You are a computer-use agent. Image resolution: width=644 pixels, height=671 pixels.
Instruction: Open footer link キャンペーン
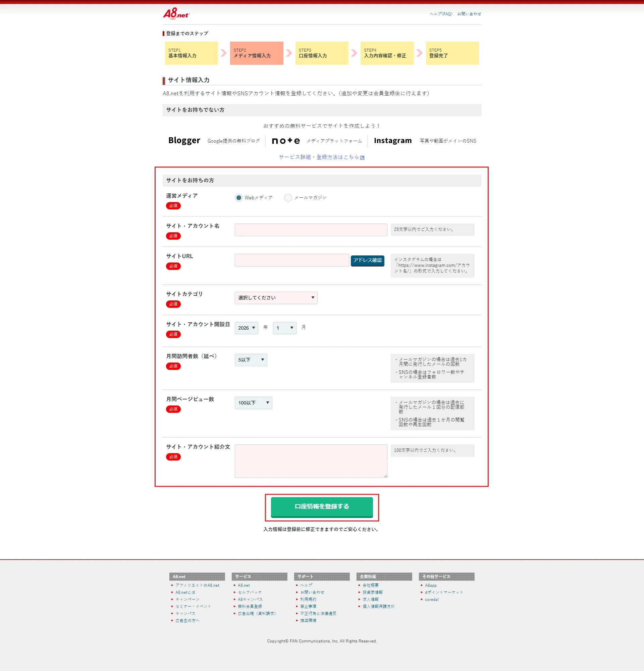187,600
